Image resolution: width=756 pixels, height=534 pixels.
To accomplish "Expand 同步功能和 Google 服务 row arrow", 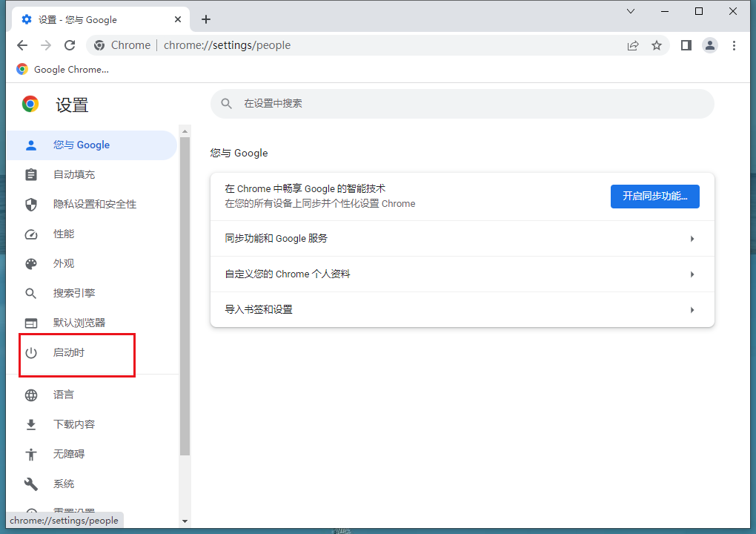I will point(692,239).
